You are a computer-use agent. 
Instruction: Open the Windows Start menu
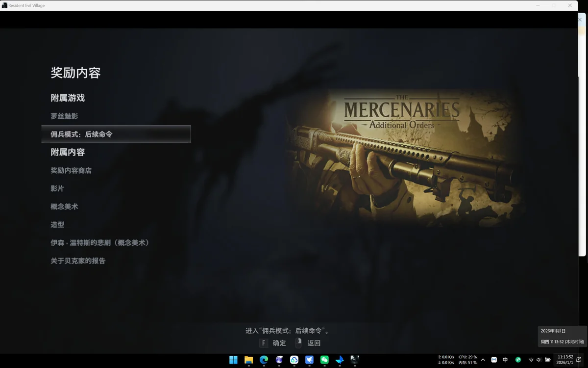[233, 360]
